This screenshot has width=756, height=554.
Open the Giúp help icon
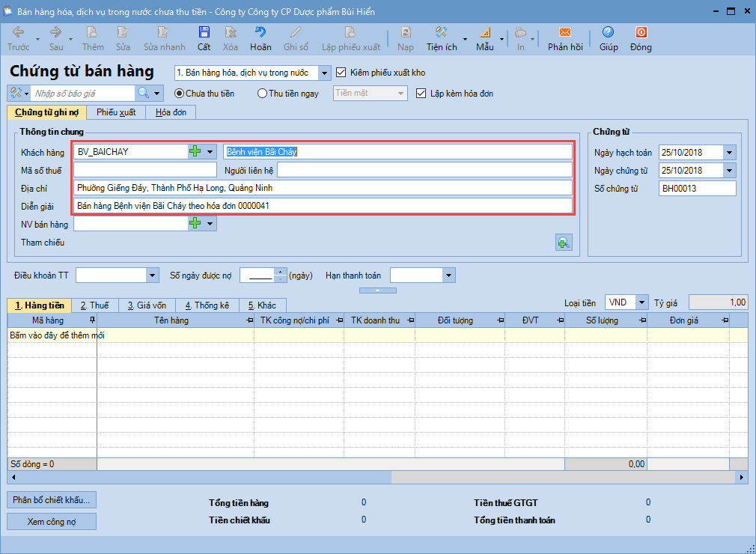tap(608, 33)
